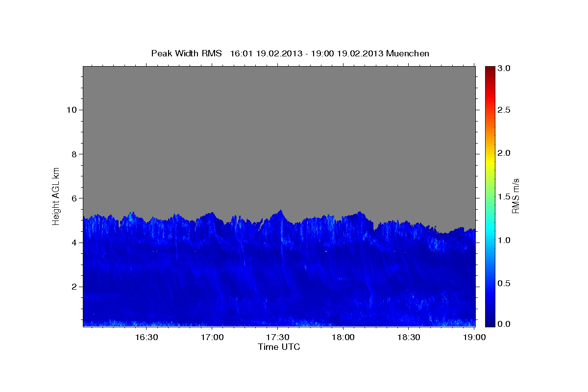Click the 17:30 time axis label
This screenshot has width=588, height=392.
pyautogui.click(x=277, y=337)
